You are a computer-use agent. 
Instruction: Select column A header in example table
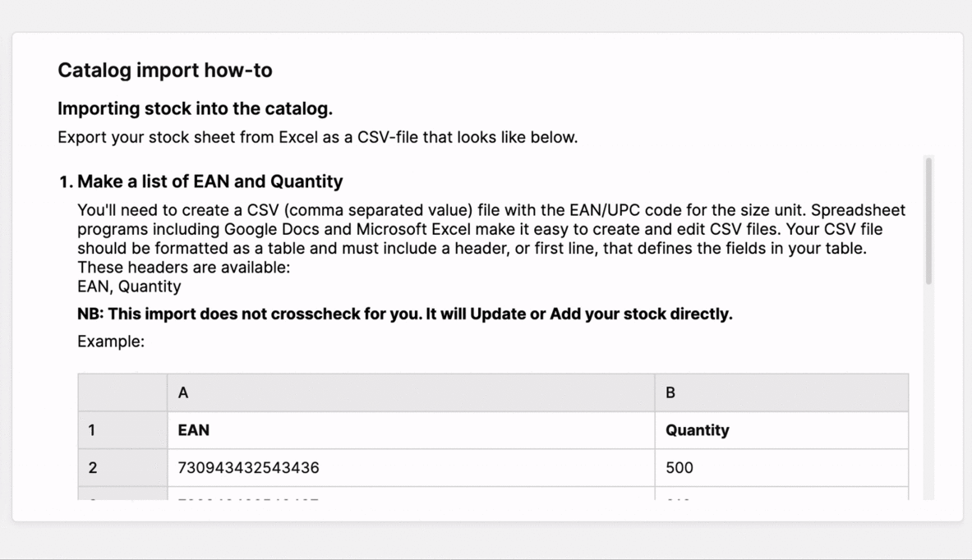[411, 392]
